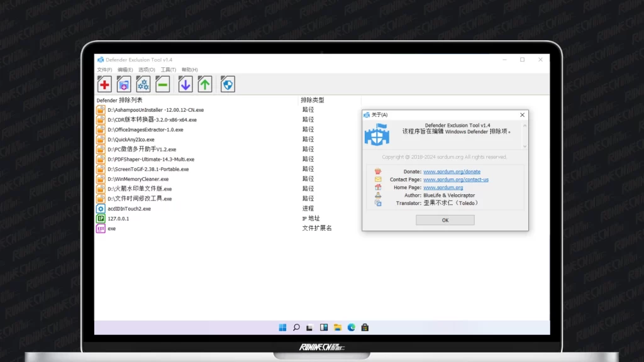This screenshot has width=644, height=362.
Task: Open the 工具(T) menu
Action: (168, 70)
